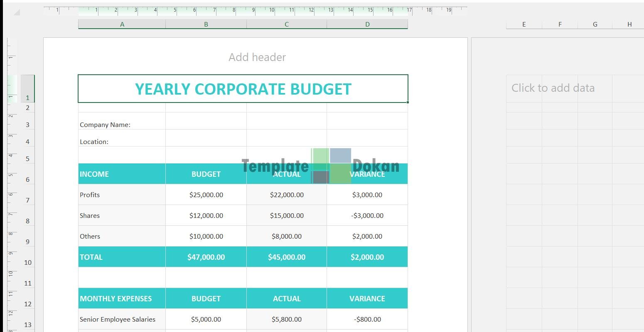
Task: Select column E header
Action: coord(524,24)
